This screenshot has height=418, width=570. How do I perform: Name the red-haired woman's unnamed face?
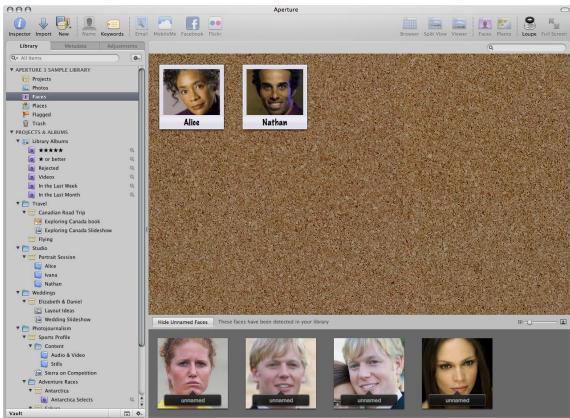tap(193, 400)
